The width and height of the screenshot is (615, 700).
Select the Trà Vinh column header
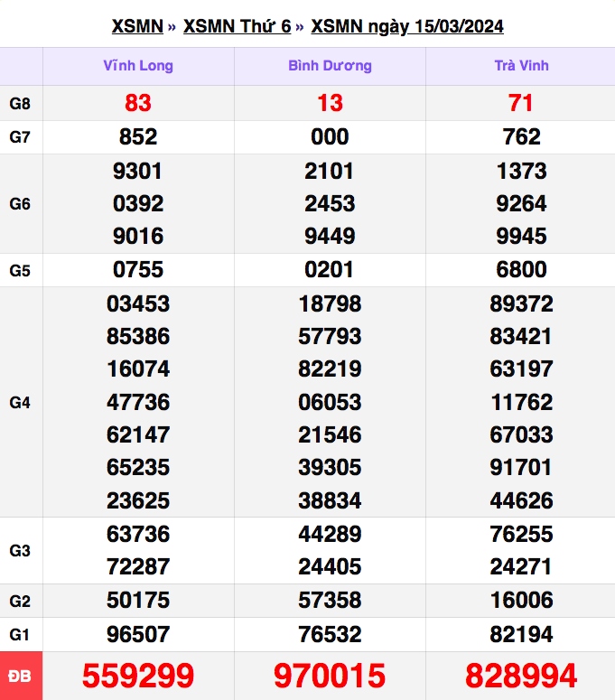pos(521,66)
